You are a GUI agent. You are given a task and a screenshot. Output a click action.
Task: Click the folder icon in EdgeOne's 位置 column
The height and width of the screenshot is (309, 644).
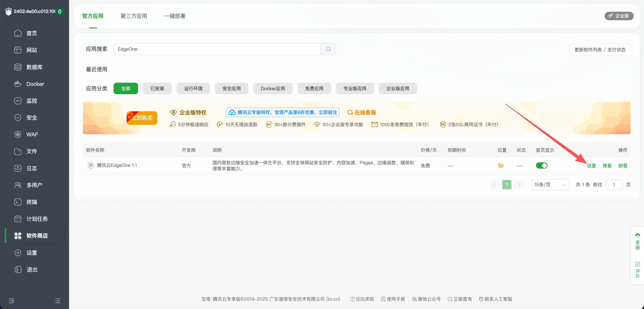[501, 165]
